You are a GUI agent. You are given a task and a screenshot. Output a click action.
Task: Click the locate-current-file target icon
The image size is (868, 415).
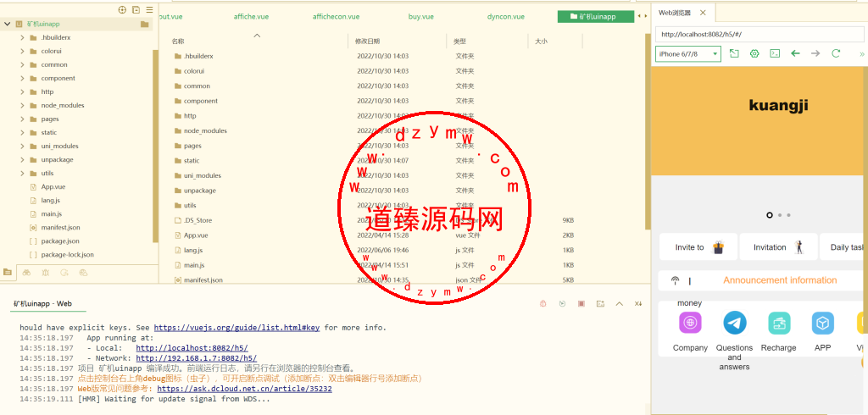coord(122,10)
